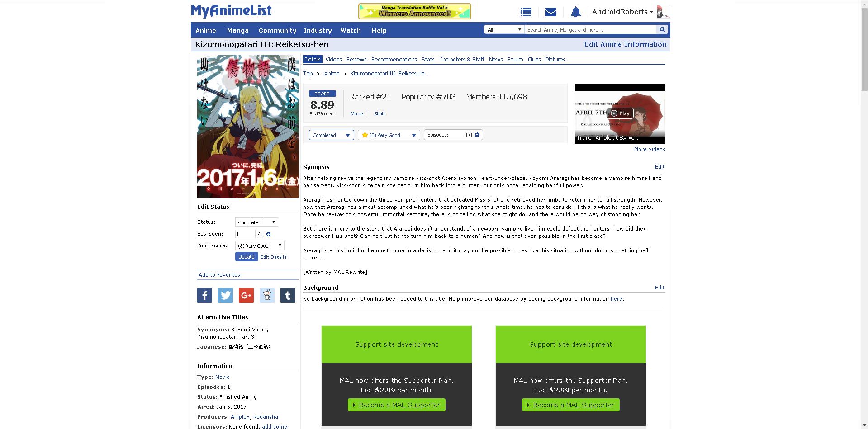Switch to the Reviews tab
The image size is (868, 429).
[x=356, y=60]
